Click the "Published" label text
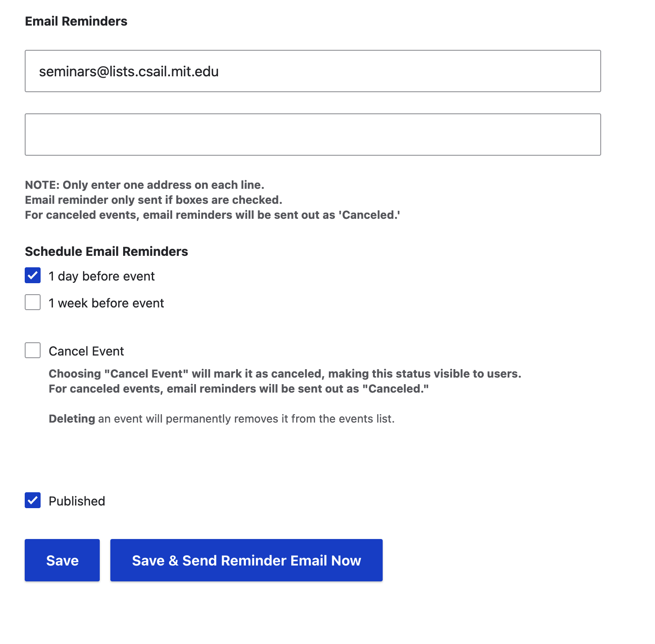Image resolution: width=655 pixels, height=644 pixels. (x=77, y=502)
